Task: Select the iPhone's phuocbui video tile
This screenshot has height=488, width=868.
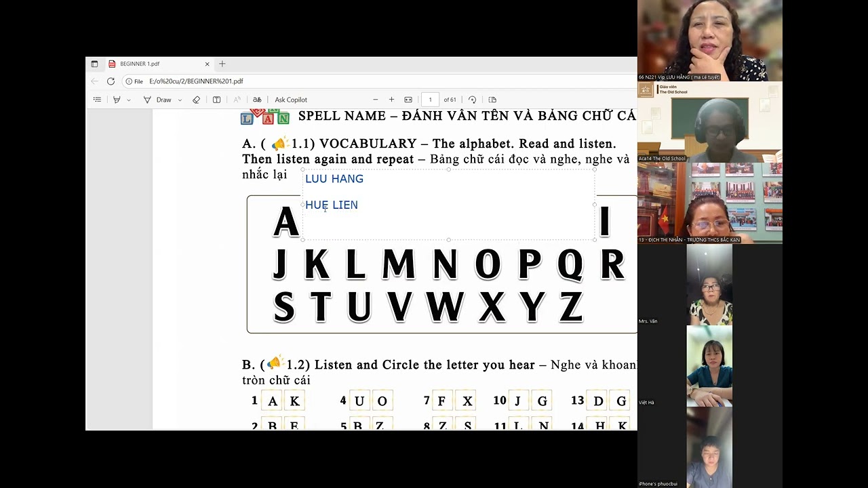Action: [x=710, y=447]
